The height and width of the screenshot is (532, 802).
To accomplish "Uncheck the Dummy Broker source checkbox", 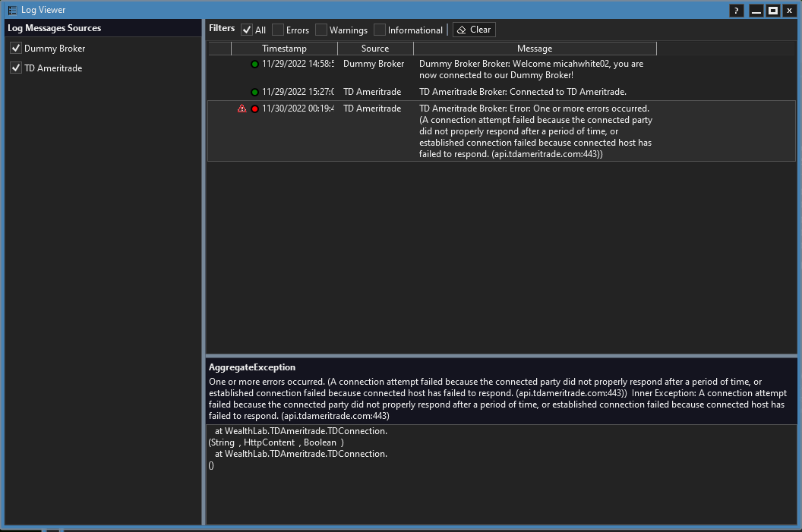I will point(15,49).
